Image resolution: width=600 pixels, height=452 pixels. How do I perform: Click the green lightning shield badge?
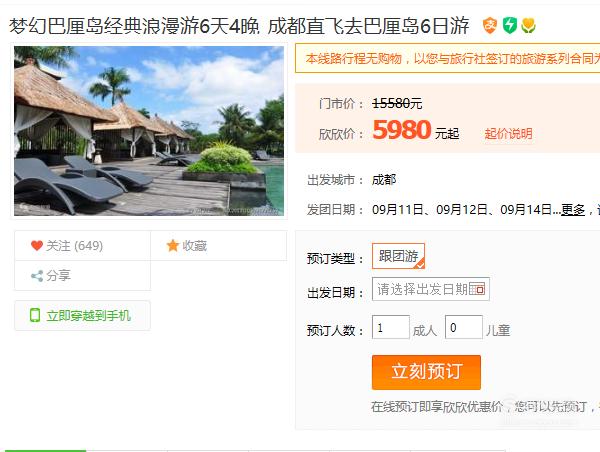[509, 26]
